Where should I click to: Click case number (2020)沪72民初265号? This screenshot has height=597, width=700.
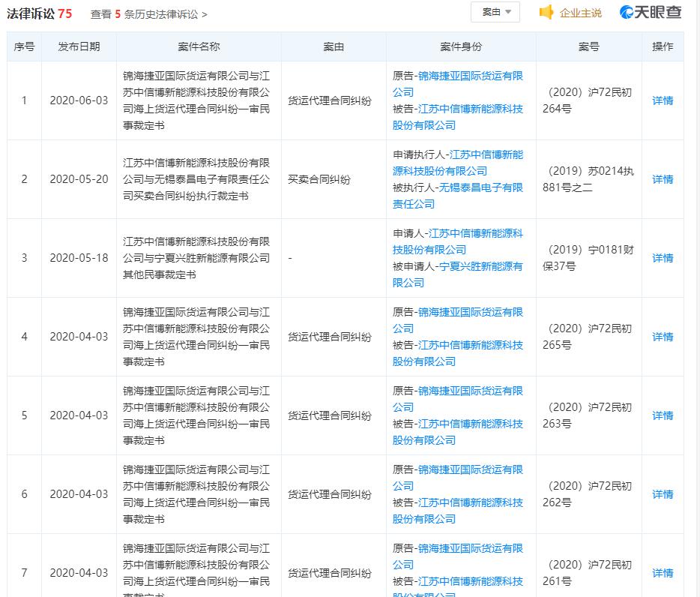588,337
